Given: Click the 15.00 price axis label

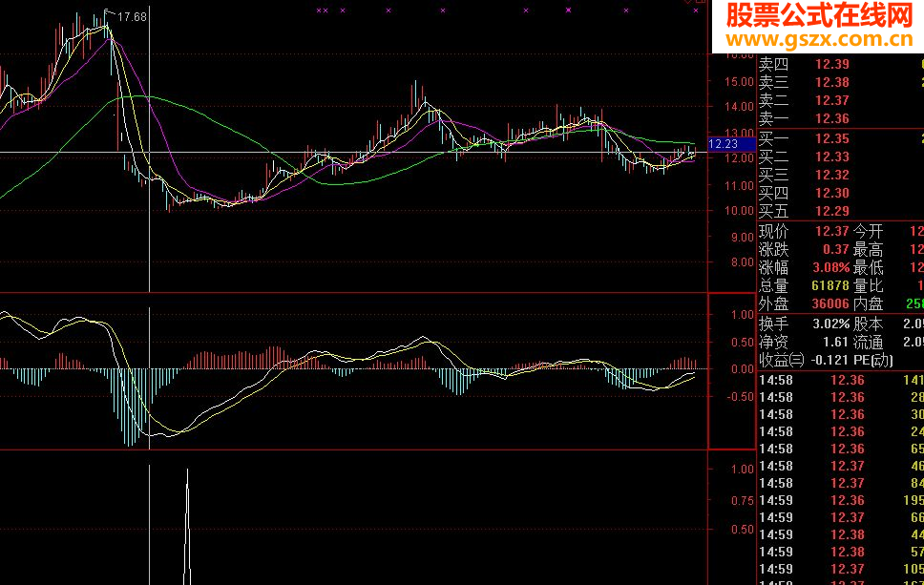Looking at the screenshot, I should coord(739,82).
